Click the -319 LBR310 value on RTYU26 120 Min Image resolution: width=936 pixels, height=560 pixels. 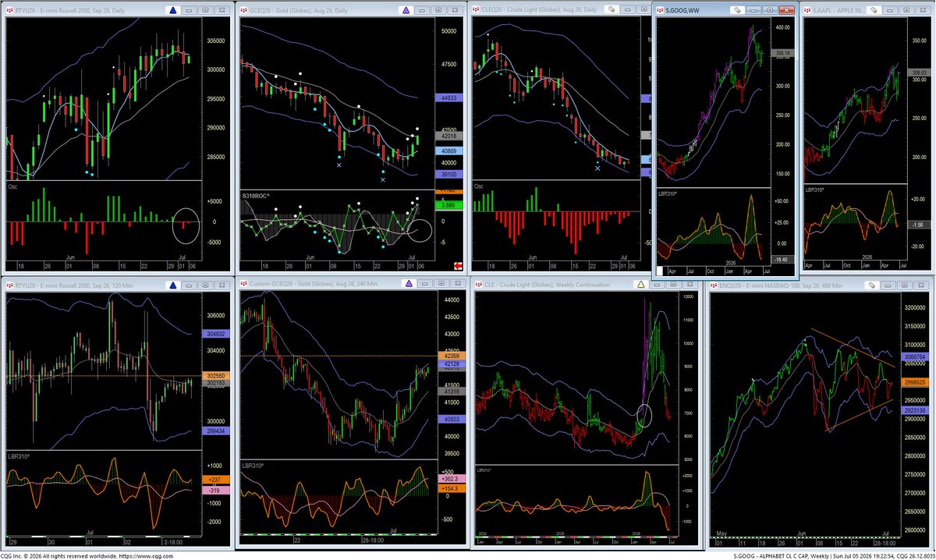pyautogui.click(x=217, y=491)
